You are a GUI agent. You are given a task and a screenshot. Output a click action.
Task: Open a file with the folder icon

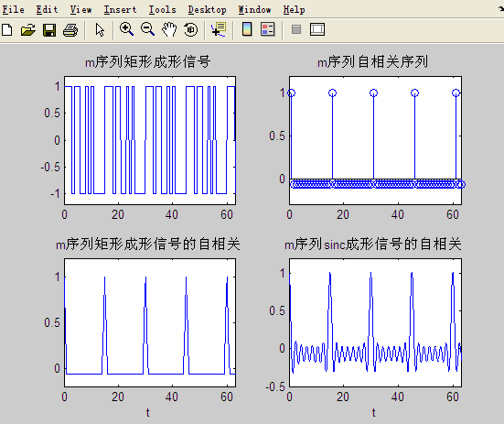pyautogui.click(x=28, y=30)
